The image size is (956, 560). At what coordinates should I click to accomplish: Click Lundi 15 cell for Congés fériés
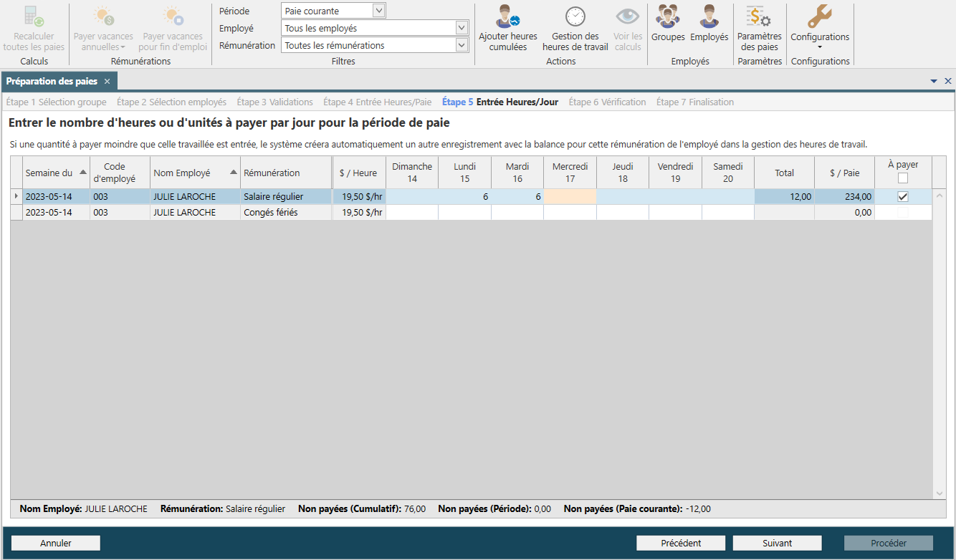coord(464,213)
